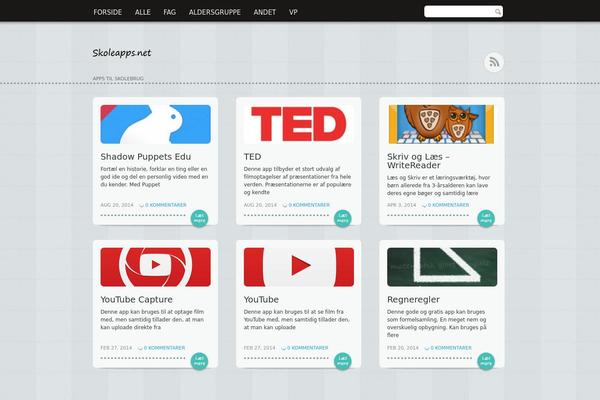Viewport: 600px width, 400px height.
Task: Click the YouTube post title
Action: pyautogui.click(x=261, y=299)
